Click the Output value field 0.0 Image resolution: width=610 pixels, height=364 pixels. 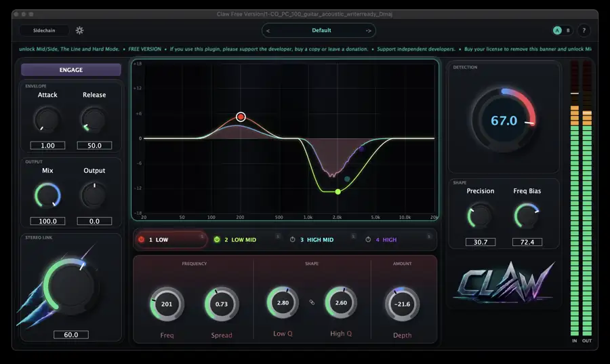(94, 221)
